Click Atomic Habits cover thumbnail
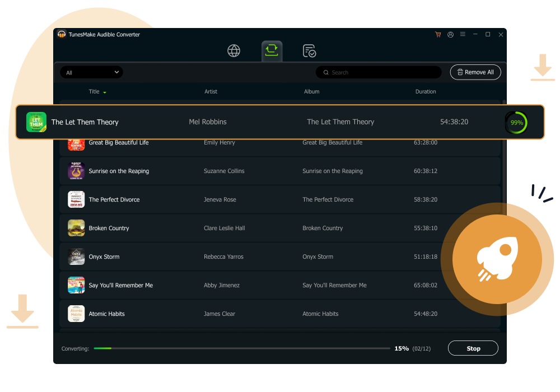560x392 pixels. coord(76,314)
